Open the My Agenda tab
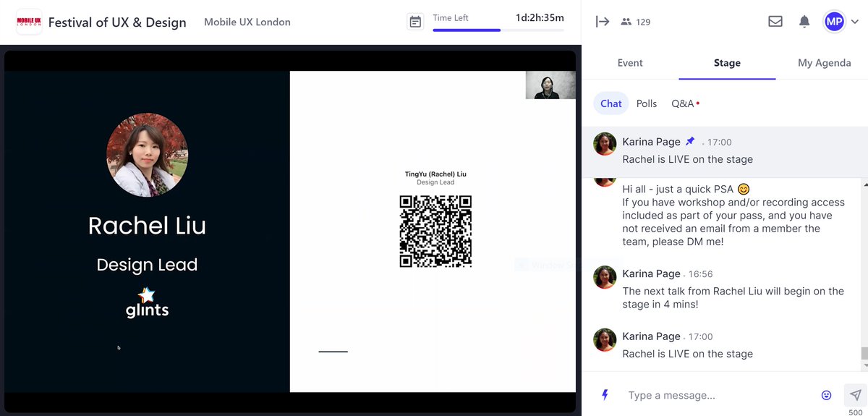Viewport: 868px width, 416px height. click(x=824, y=63)
